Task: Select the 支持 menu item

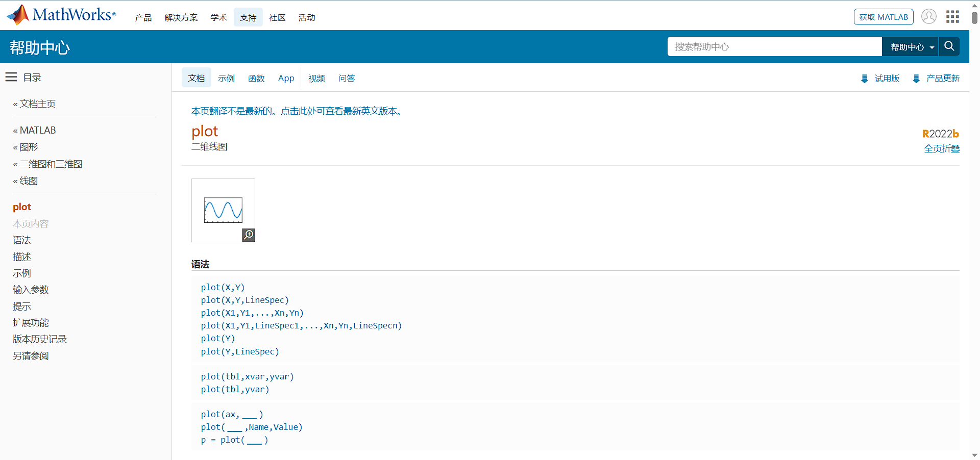Action: (x=248, y=17)
